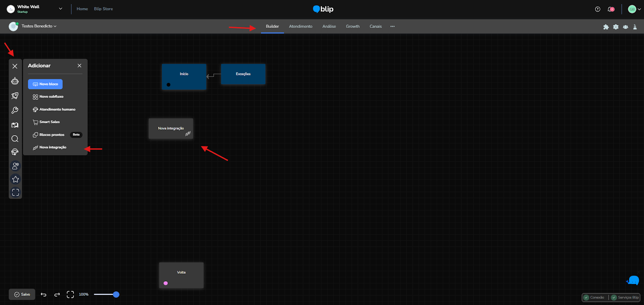Click the puzzle piece extensions icon
The width and height of the screenshot is (644, 305).
[606, 27]
